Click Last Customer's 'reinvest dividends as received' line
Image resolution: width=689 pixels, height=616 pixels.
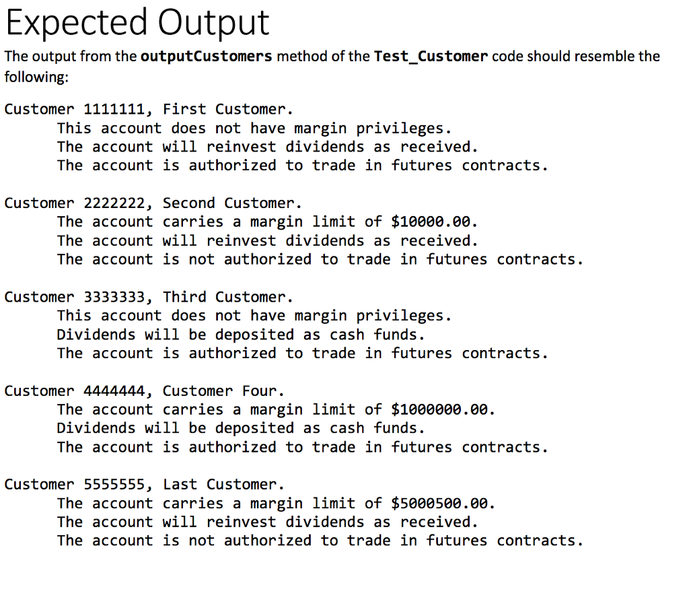267,522
